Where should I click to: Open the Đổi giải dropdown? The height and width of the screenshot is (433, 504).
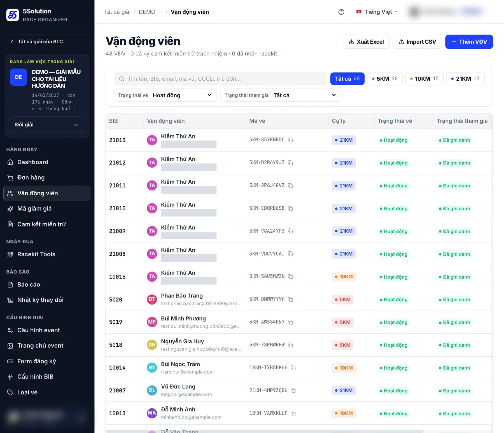click(47, 125)
